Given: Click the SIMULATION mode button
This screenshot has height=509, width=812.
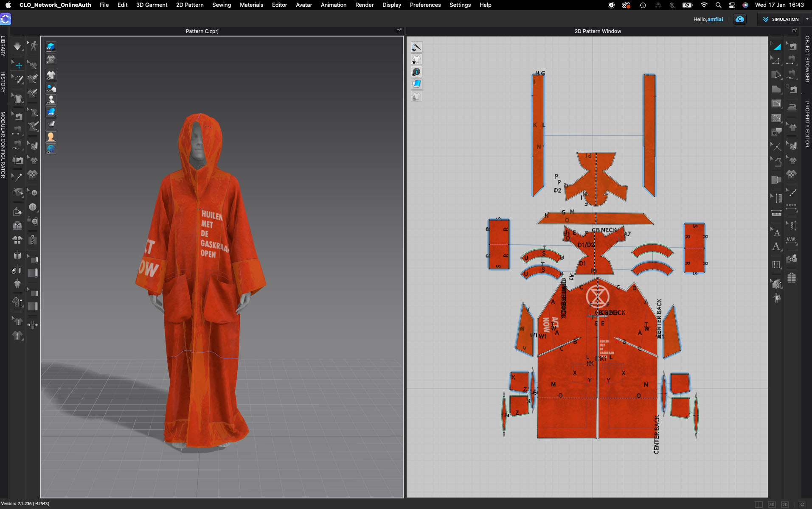Looking at the screenshot, I should (x=781, y=19).
